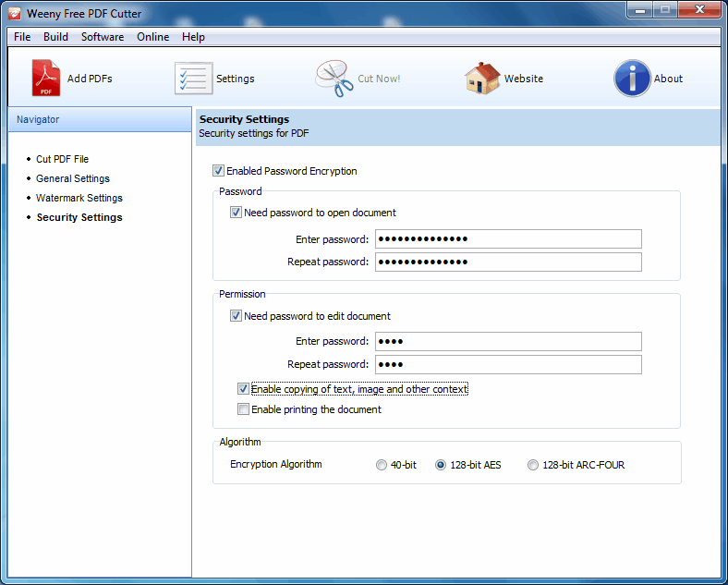
Task: Click the edit-document Repeat password field
Action: coord(508,364)
